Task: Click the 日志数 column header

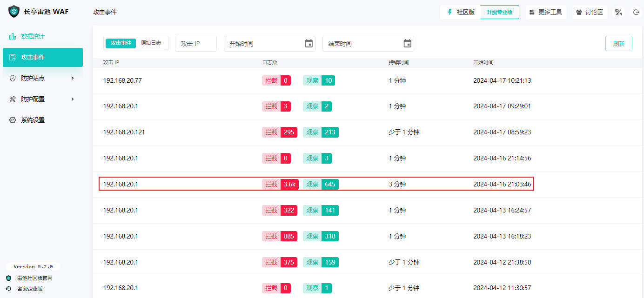Action: pyautogui.click(x=270, y=62)
